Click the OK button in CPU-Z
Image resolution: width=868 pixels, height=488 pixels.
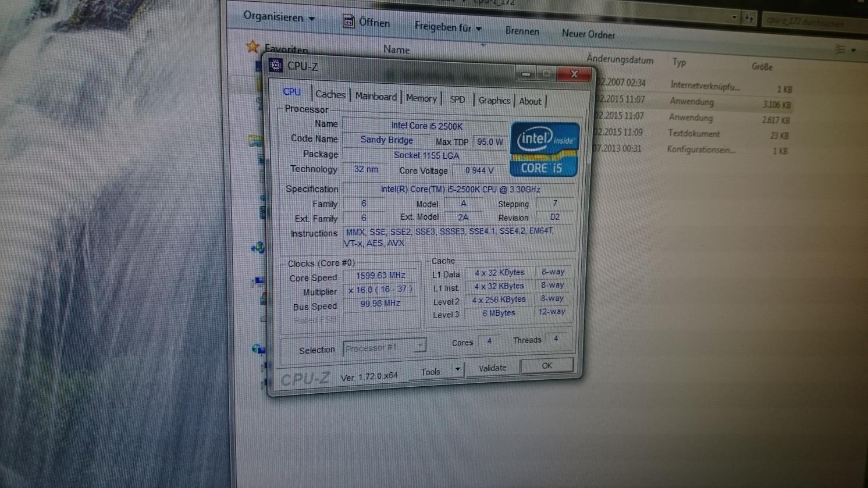(x=547, y=365)
